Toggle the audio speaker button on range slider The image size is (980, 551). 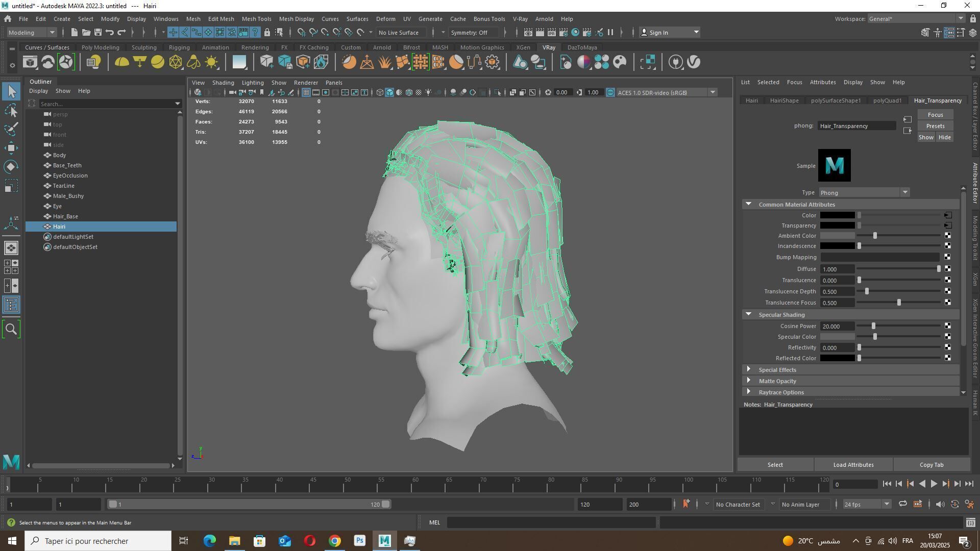pyautogui.click(x=940, y=505)
